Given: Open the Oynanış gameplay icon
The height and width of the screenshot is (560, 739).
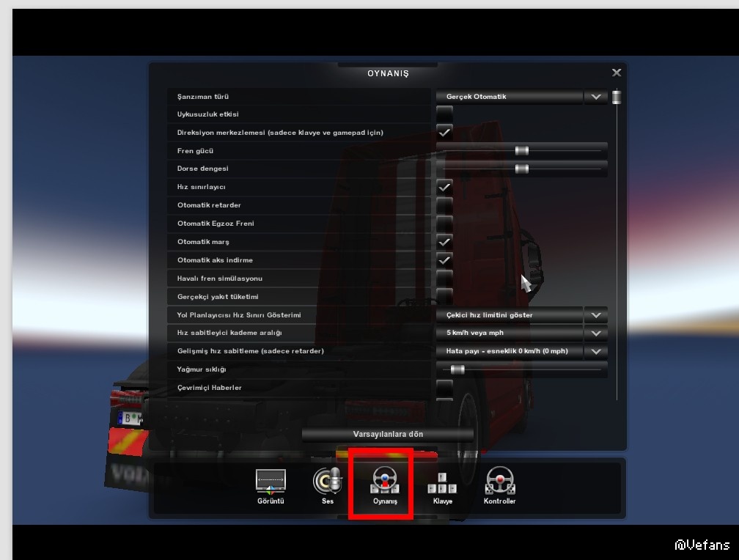Looking at the screenshot, I should [385, 485].
